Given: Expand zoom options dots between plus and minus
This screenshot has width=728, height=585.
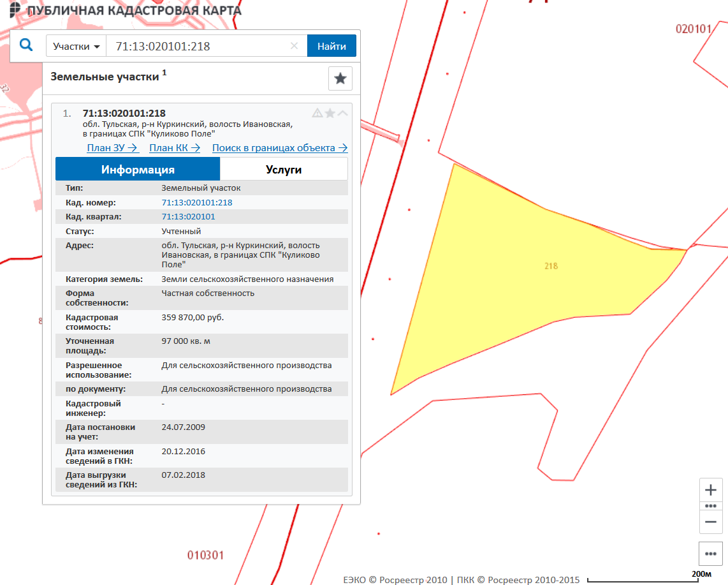Looking at the screenshot, I should click(x=711, y=506).
